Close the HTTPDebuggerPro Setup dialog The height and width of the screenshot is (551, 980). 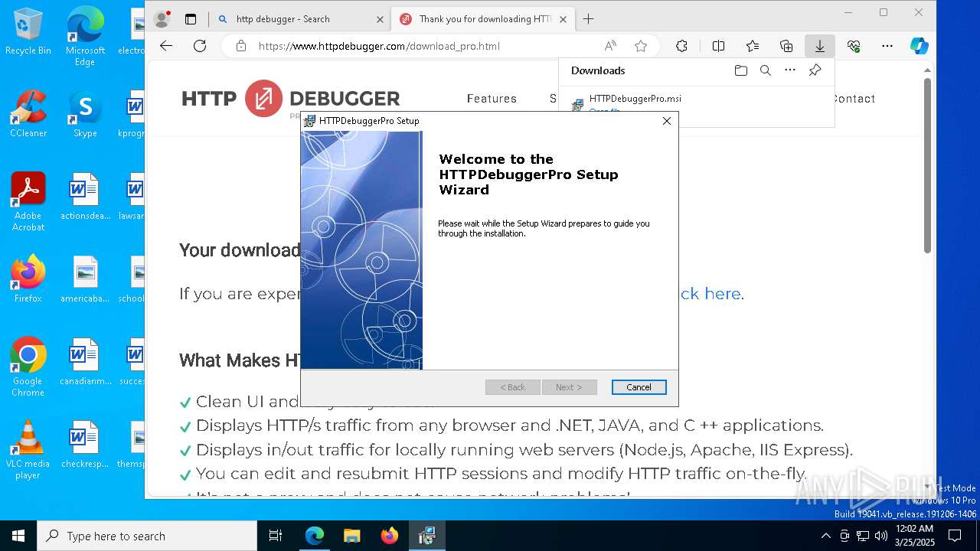[x=667, y=121]
